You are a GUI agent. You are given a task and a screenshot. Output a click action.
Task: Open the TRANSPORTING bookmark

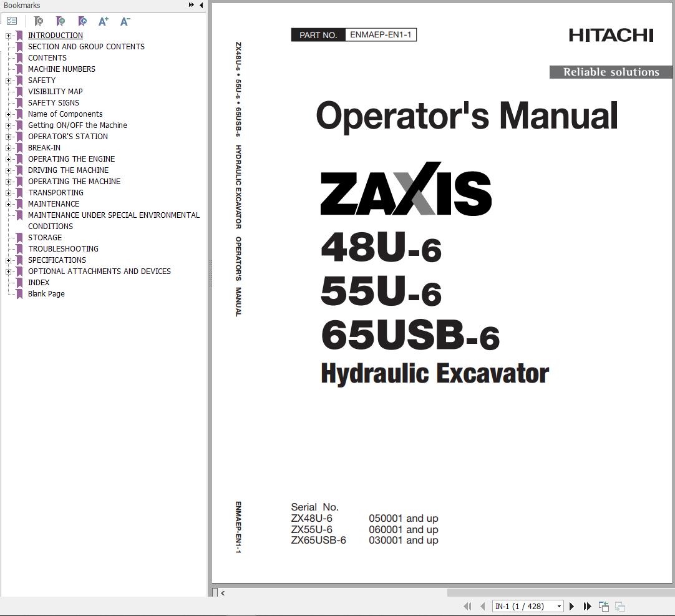[56, 193]
